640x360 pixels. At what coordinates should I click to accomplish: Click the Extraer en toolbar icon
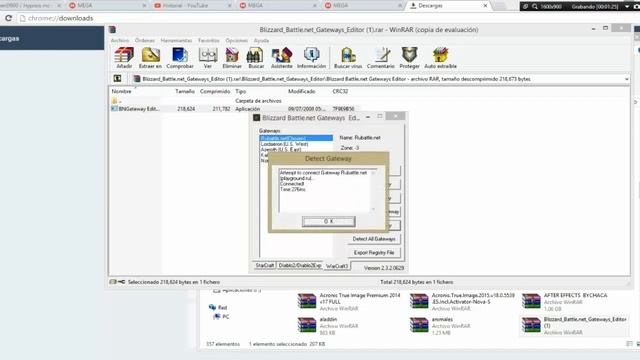click(x=150, y=58)
